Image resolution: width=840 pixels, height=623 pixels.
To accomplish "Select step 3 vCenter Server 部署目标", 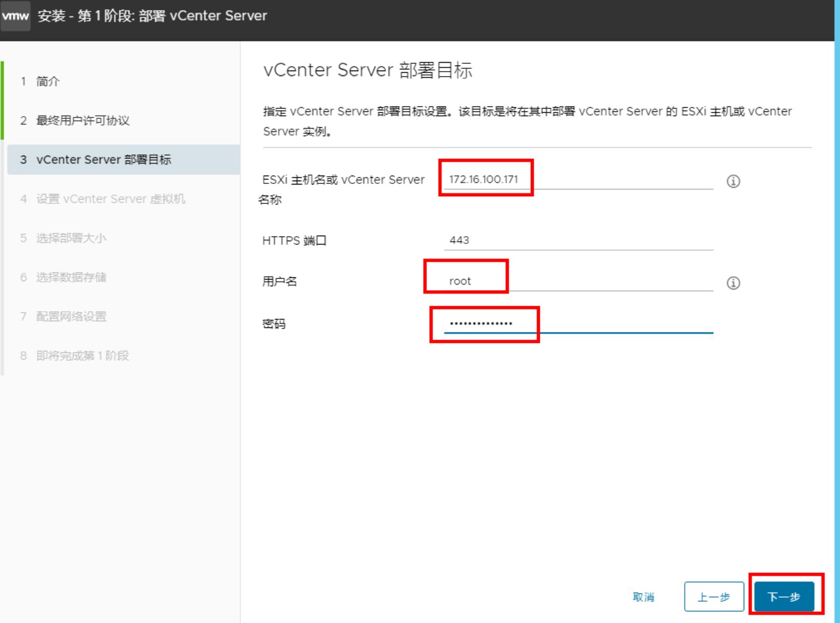I will coord(123,160).
